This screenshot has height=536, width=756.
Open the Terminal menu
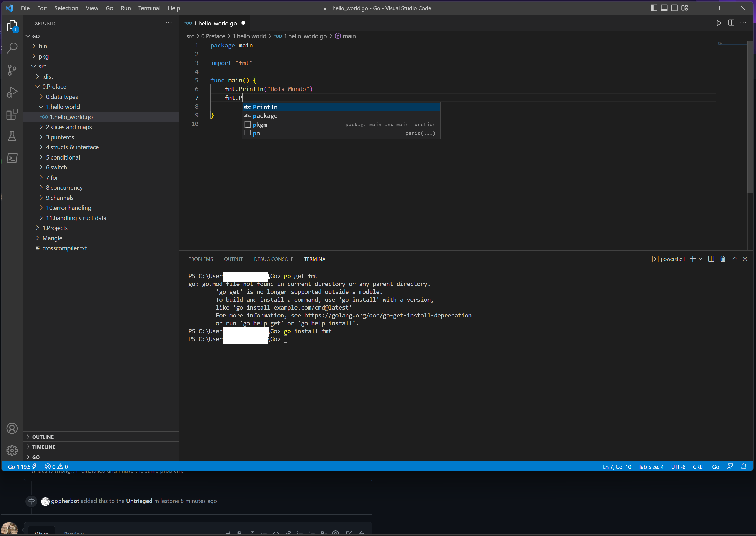(x=149, y=8)
